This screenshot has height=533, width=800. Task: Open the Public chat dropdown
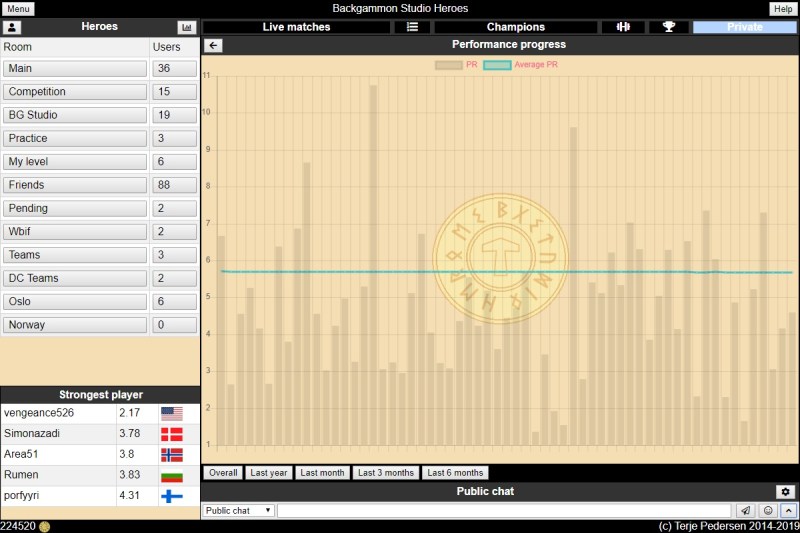[239, 511]
